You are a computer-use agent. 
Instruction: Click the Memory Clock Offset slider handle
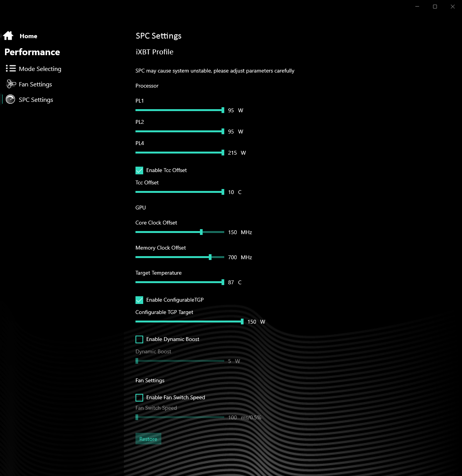point(210,257)
